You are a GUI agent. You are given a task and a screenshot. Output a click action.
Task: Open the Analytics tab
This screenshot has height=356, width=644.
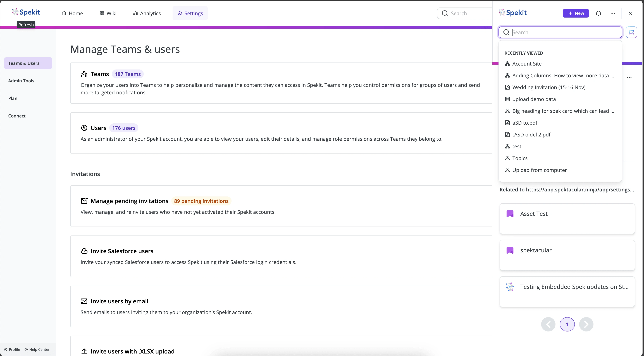(x=147, y=13)
